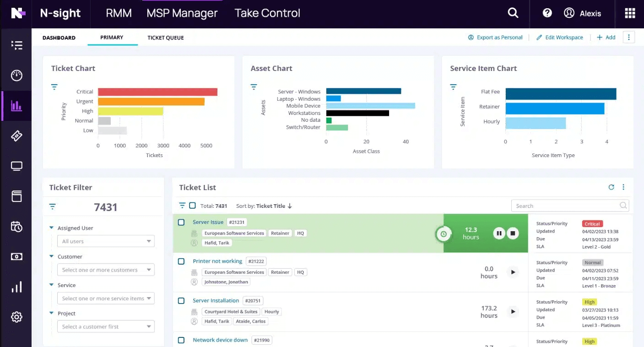Screen dimensions: 644x347
Task: Refresh the Ticket List
Action: (x=611, y=187)
